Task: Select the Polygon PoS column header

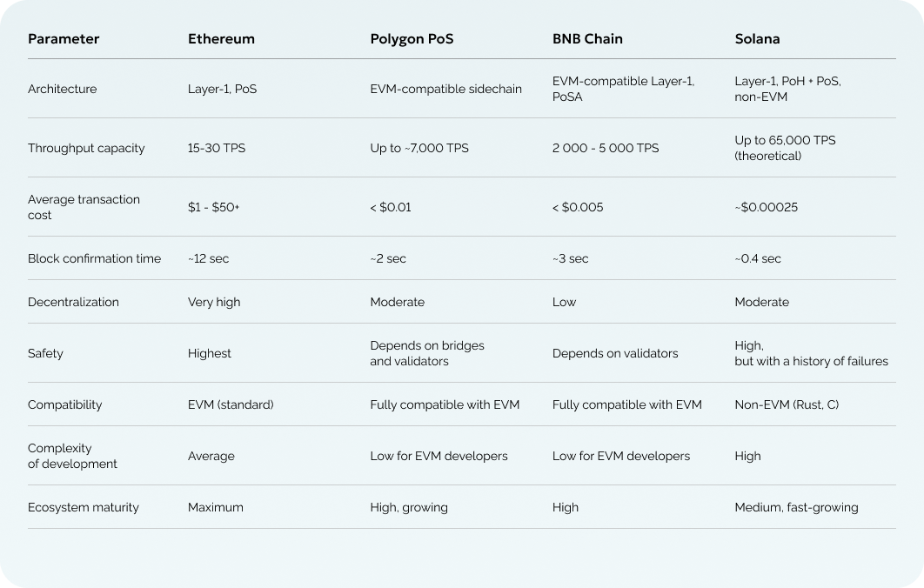Action: click(x=412, y=39)
